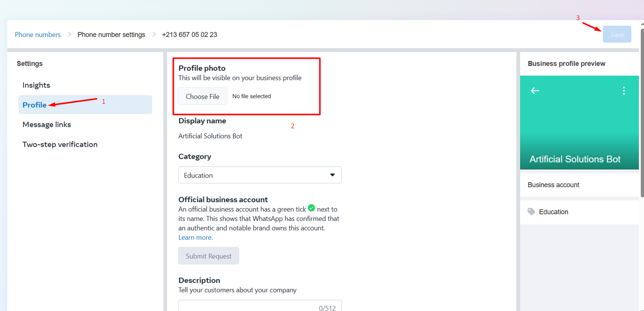The image size is (644, 311).
Task: Open the Insights settings section
Action: click(36, 85)
